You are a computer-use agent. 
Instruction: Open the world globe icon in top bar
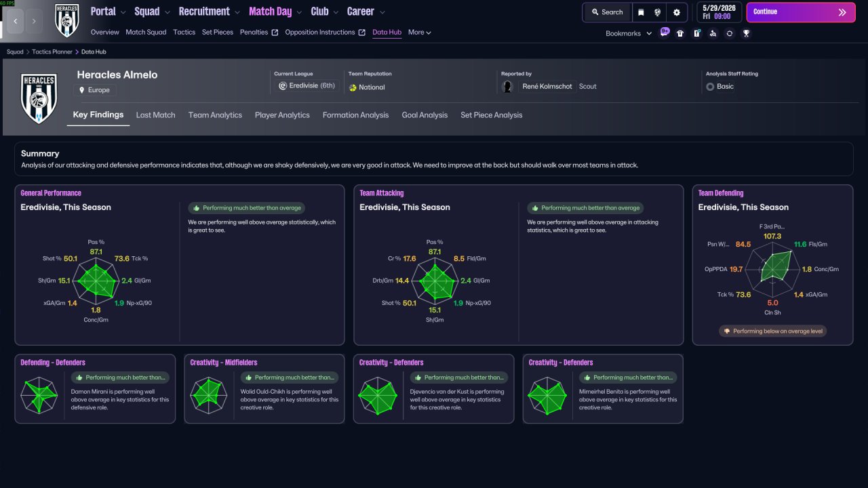click(x=658, y=12)
